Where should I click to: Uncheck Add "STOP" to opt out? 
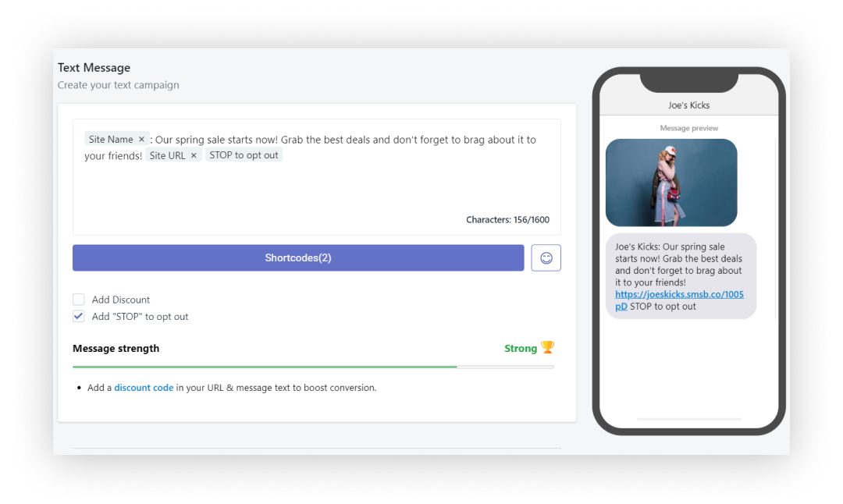click(79, 317)
